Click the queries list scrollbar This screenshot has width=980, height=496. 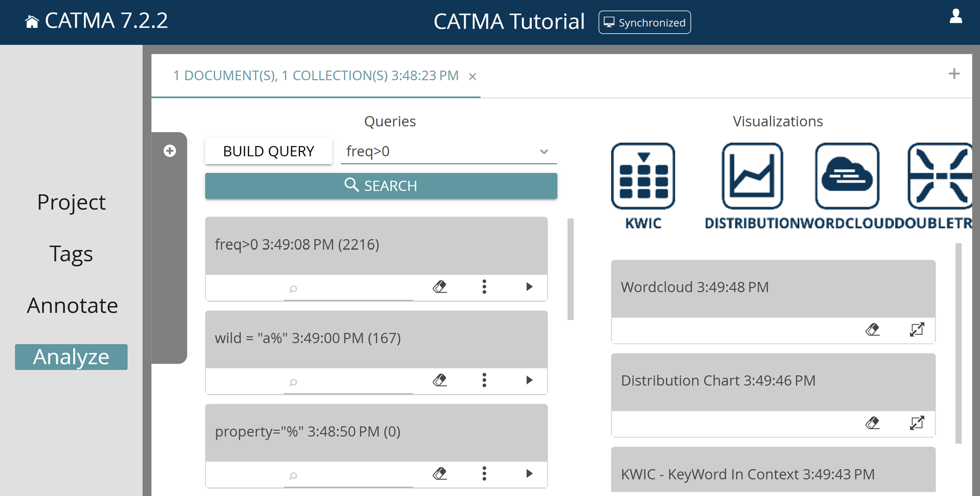tap(570, 269)
